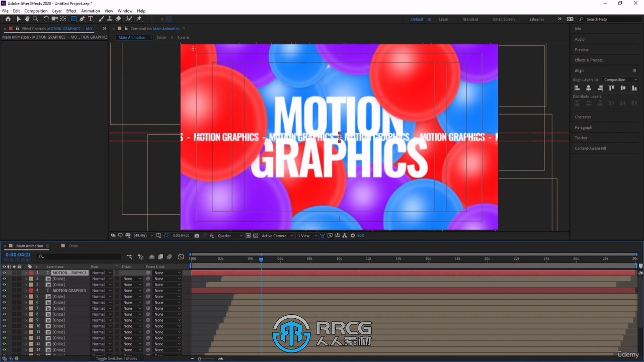The height and width of the screenshot is (362, 644).
Task: Toggle visibility of layer 2 [Cricle]
Action: 5,279
